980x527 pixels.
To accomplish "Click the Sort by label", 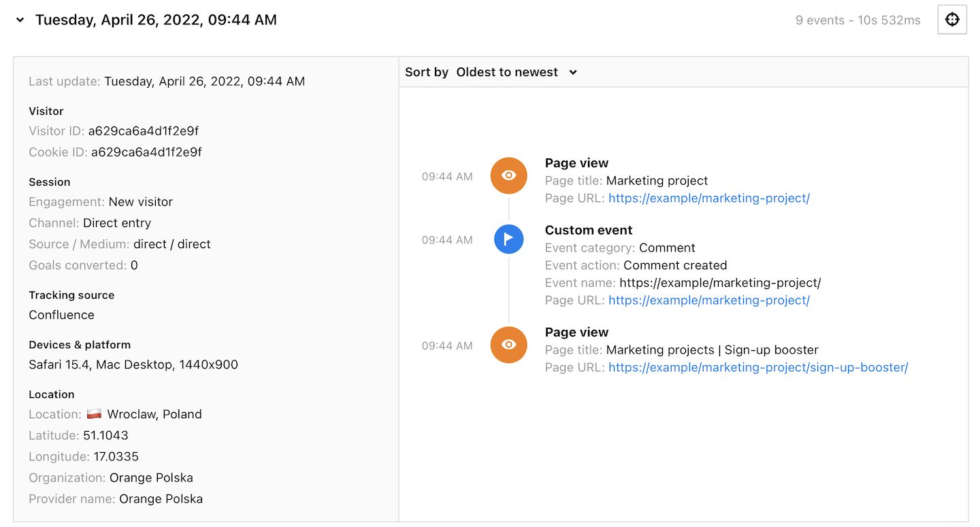I will 427,72.
